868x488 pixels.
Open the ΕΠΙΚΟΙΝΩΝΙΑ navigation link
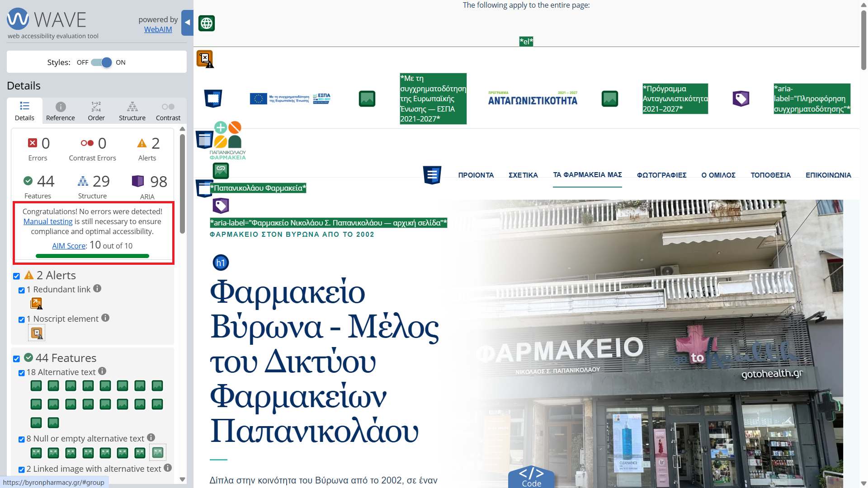(x=828, y=175)
